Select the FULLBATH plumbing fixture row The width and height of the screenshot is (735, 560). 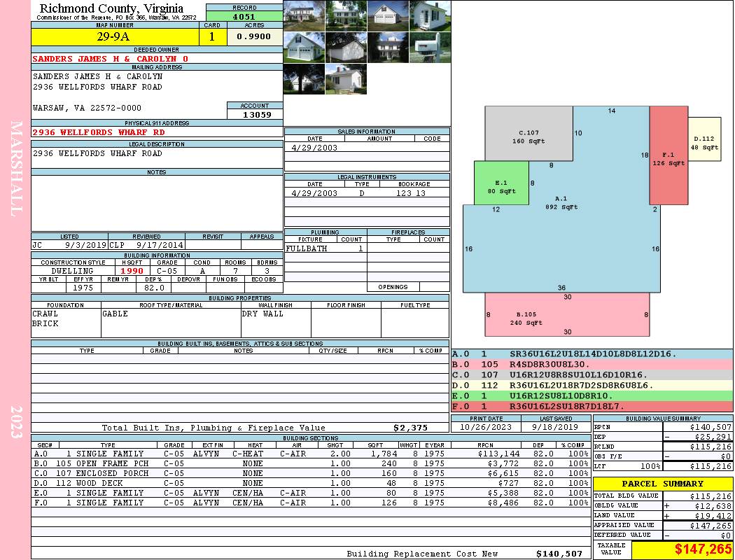[x=325, y=248]
